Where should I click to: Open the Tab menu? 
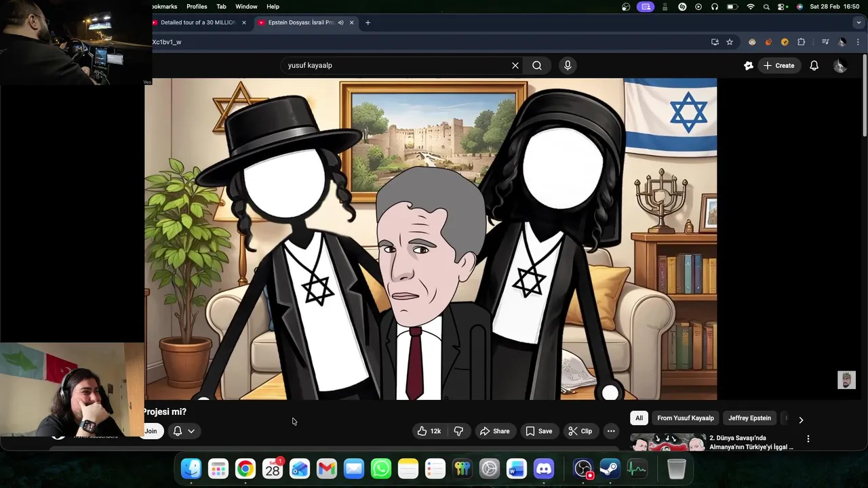tap(221, 7)
